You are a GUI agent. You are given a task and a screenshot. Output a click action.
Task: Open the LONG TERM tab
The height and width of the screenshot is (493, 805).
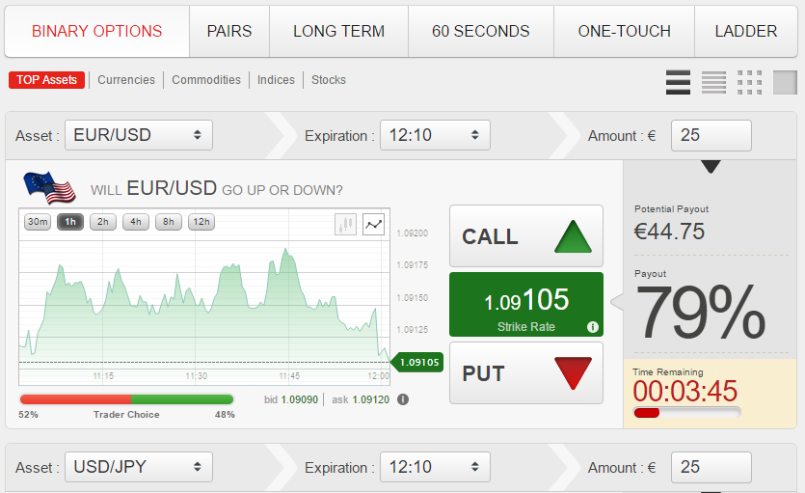coord(339,31)
